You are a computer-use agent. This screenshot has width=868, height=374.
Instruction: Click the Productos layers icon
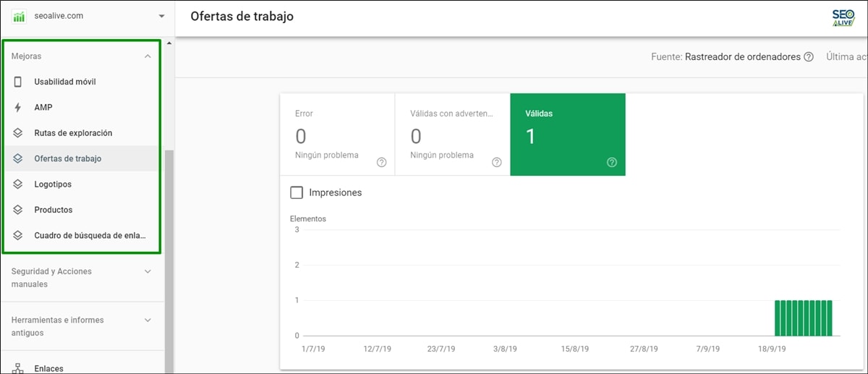[x=18, y=210]
